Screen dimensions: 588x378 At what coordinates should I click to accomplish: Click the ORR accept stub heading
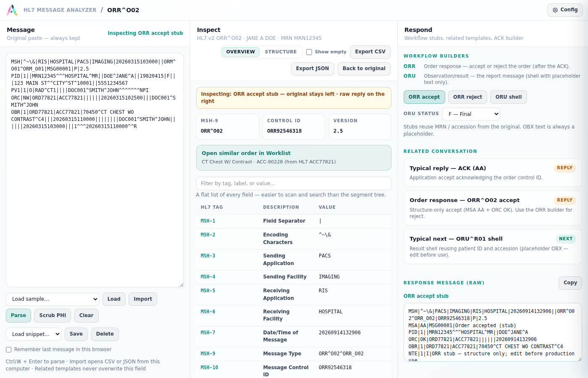pyautogui.click(x=426, y=296)
